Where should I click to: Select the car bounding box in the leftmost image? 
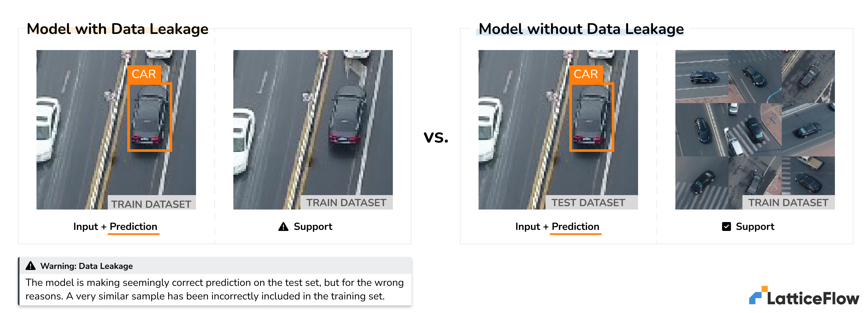click(150, 117)
